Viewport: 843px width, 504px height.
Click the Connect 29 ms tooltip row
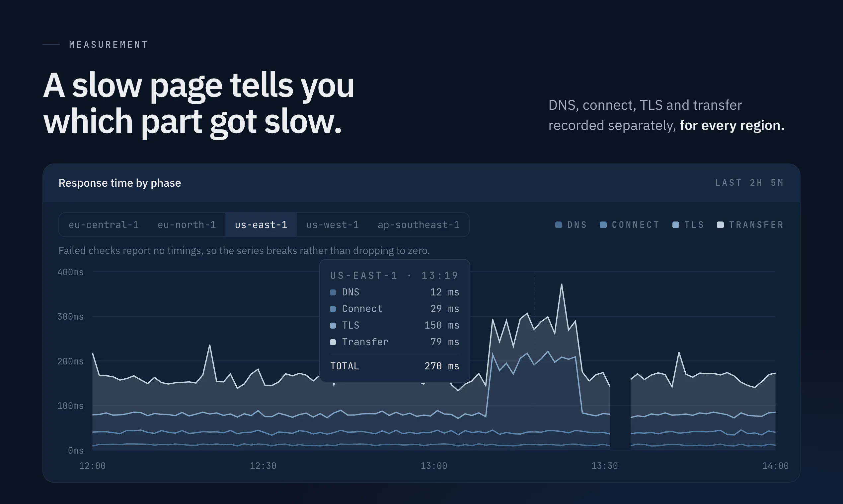394,309
